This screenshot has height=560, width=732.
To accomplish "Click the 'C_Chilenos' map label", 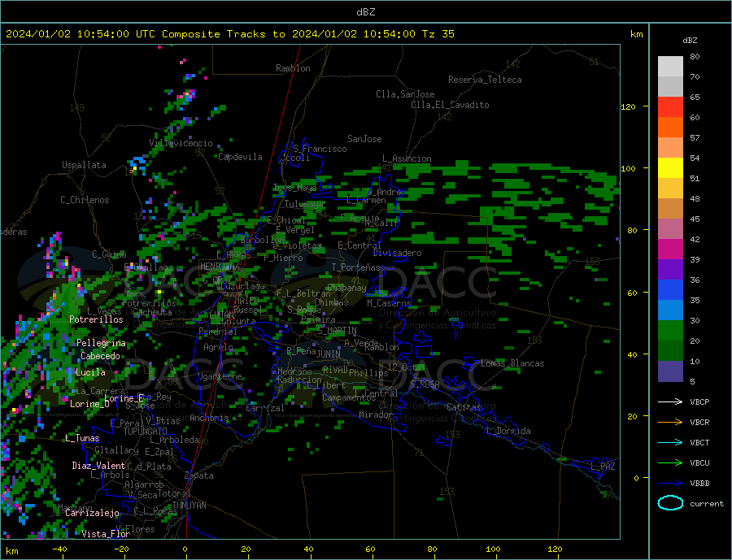I will point(85,200).
